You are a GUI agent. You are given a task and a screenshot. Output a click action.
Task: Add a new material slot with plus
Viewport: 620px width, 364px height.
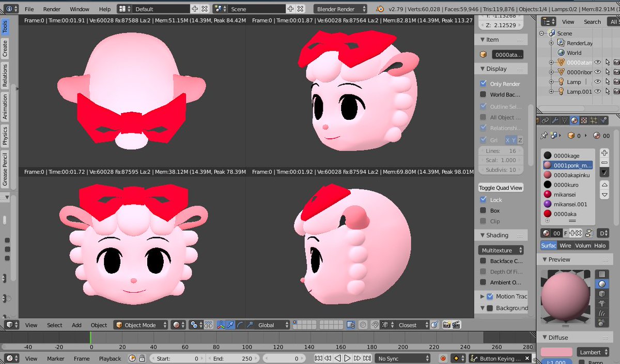click(605, 153)
